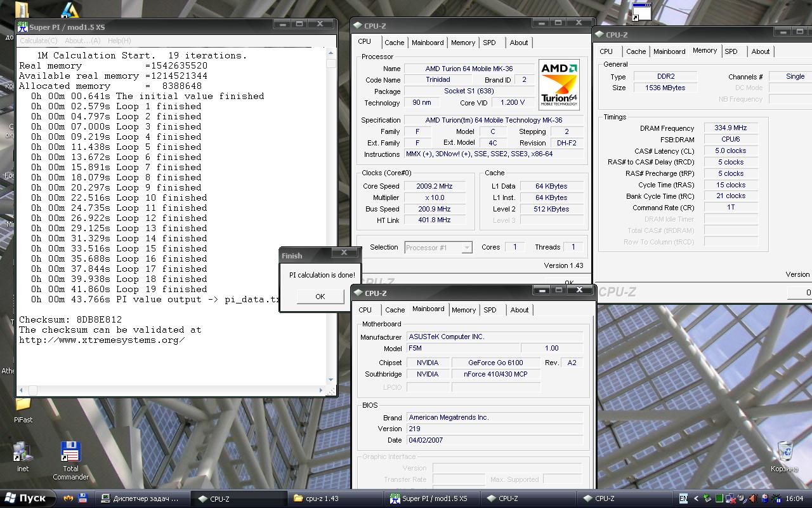Click the DRAM Frequency value 334.9 MHz
Viewport: 812px width, 508px height.
pos(731,128)
